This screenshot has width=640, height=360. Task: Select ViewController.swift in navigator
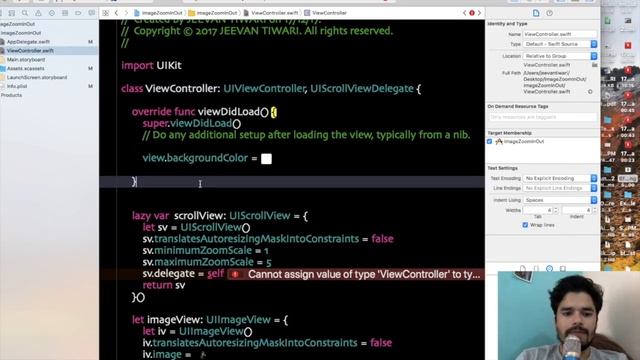[x=30, y=51]
